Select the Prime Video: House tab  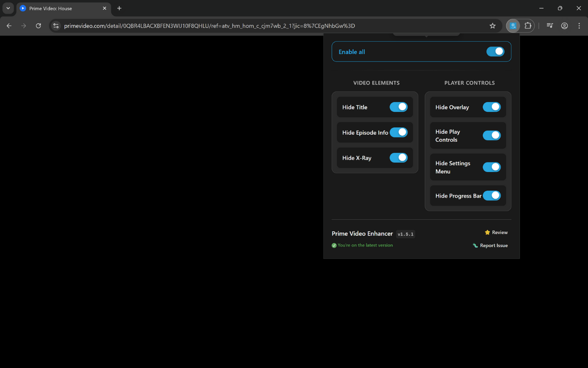click(x=63, y=8)
